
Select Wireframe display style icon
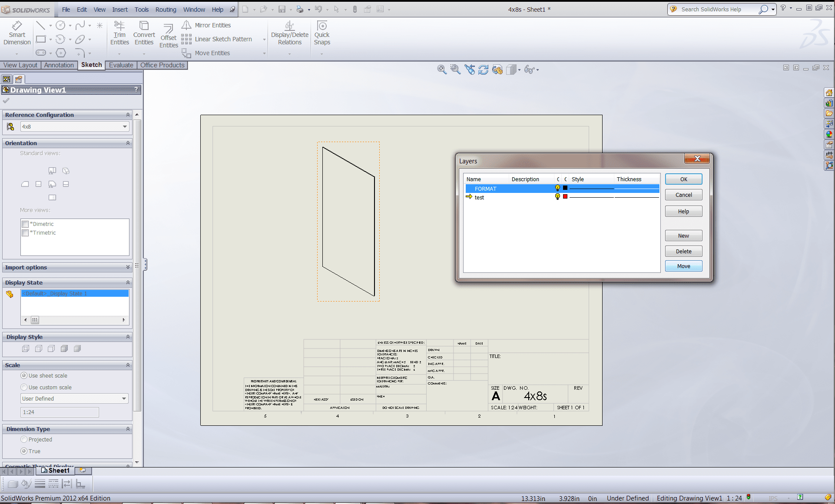pos(26,348)
